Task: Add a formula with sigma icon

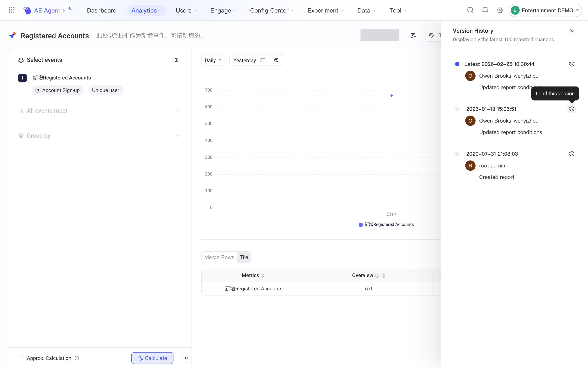Action: pyautogui.click(x=176, y=60)
